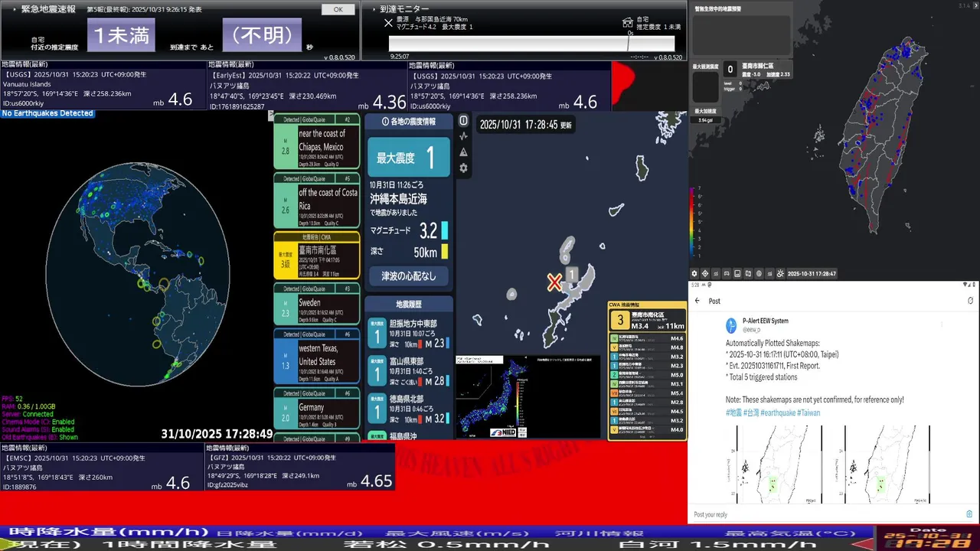Click the Cinema Mode (C): Enabled status line

pyautogui.click(x=38, y=422)
